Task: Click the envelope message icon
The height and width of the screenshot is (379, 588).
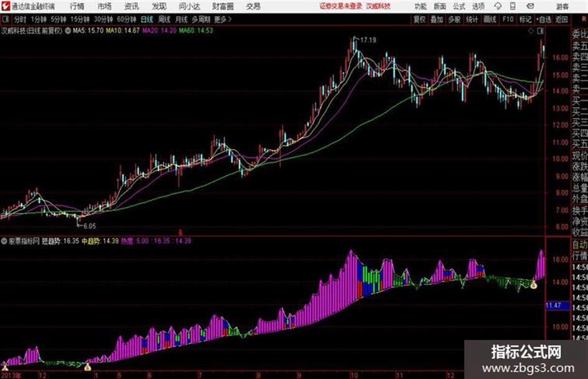Action: click(530, 6)
